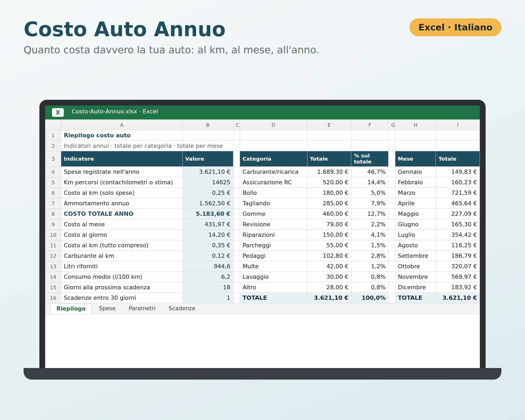Select the Bollo category cell
This screenshot has width=525, height=420.
point(273,193)
